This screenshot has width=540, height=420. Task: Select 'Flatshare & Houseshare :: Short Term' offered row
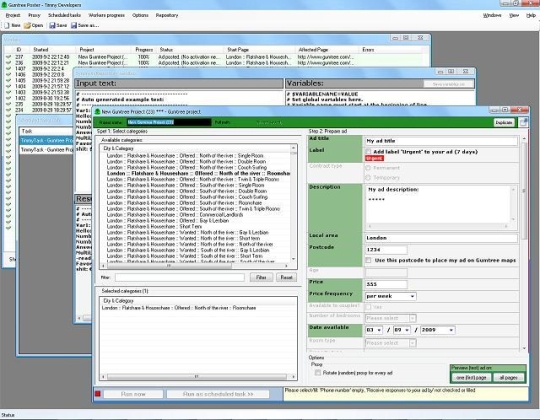tap(154, 226)
